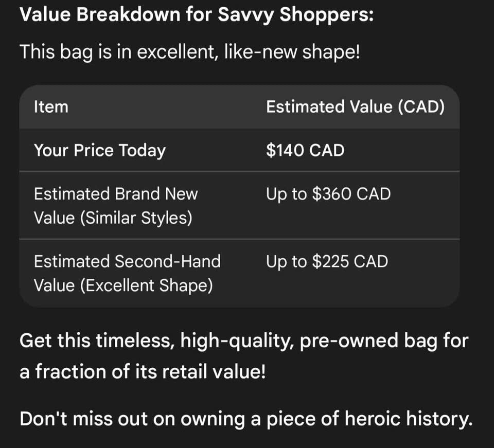The image size is (494, 448).
Task: Click the "$140 CAD" price cell
Action: coord(305,150)
